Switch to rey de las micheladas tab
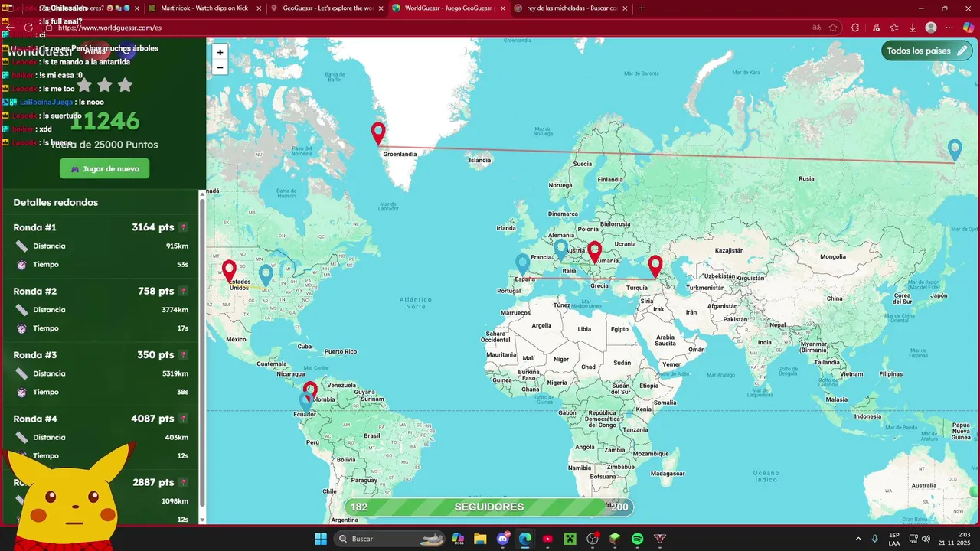Viewport: 980px width, 551px height. [x=571, y=8]
